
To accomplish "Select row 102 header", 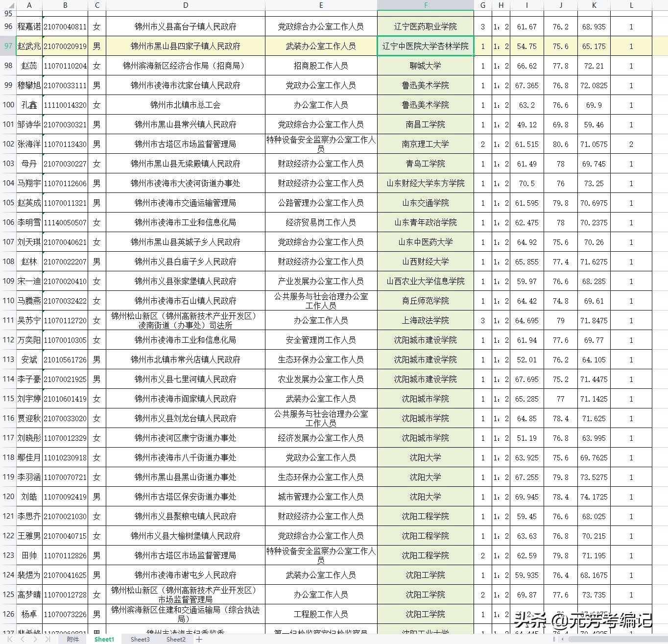I will (x=8, y=144).
